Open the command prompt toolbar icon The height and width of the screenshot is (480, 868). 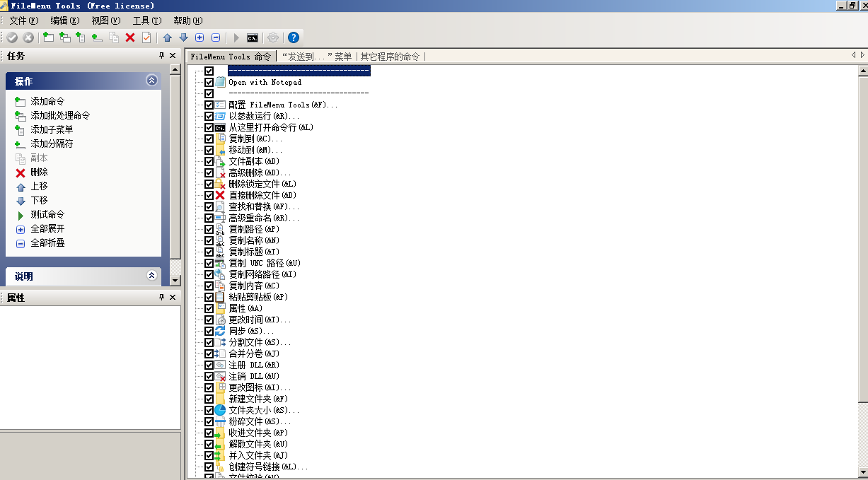253,37
